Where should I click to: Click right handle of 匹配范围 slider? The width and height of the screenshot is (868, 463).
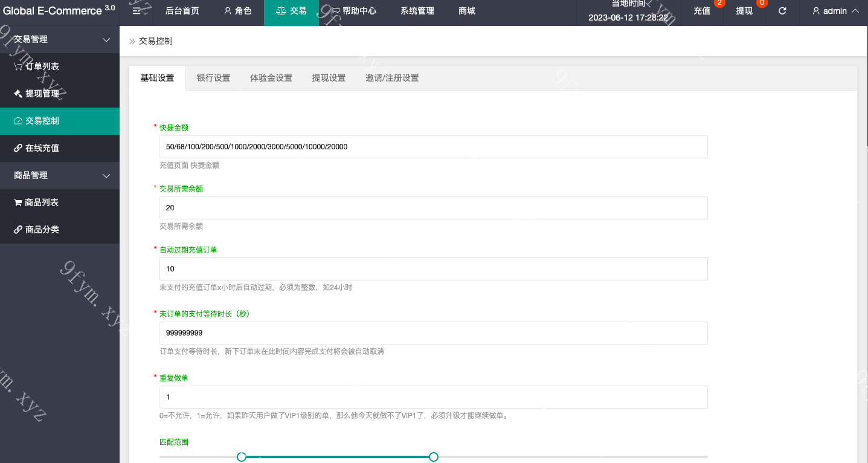pyautogui.click(x=433, y=457)
